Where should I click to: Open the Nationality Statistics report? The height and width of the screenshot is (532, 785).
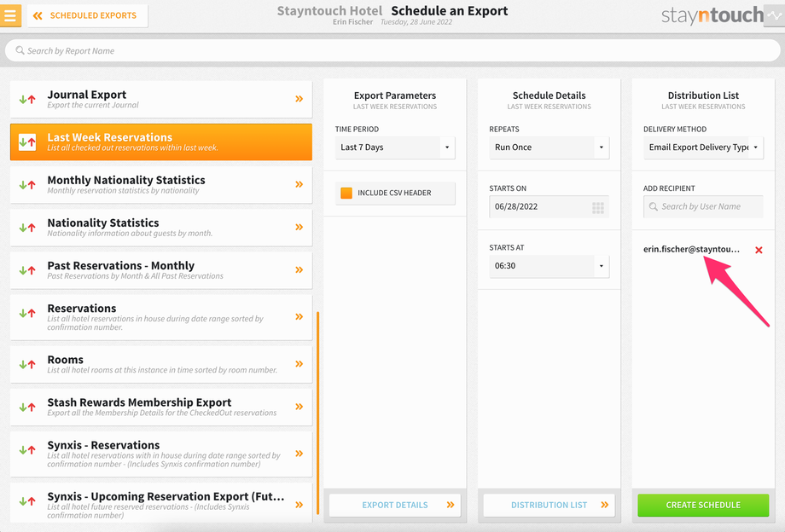pos(161,227)
